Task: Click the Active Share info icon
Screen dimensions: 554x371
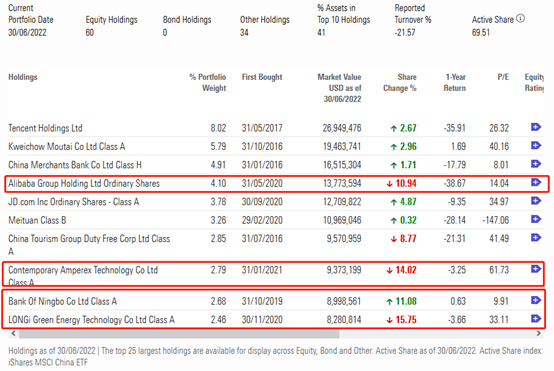Action: click(x=520, y=18)
